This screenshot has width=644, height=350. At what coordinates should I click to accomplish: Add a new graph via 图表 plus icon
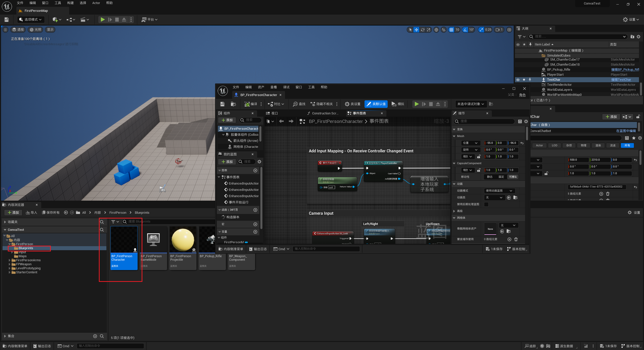click(255, 170)
